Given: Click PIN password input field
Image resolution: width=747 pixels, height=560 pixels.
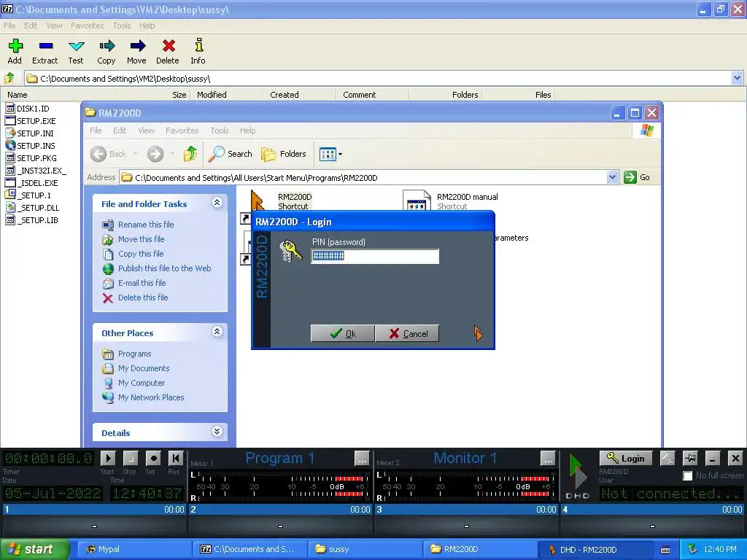Looking at the screenshot, I should [x=375, y=256].
